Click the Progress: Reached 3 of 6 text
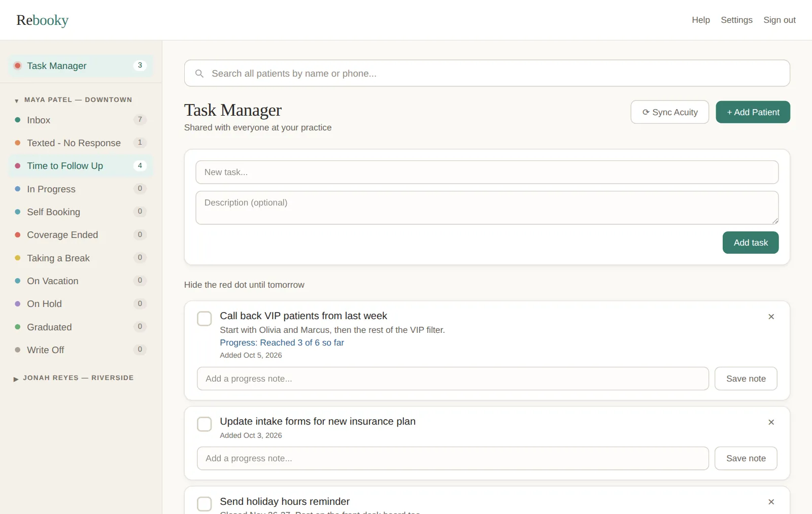 pyautogui.click(x=282, y=343)
